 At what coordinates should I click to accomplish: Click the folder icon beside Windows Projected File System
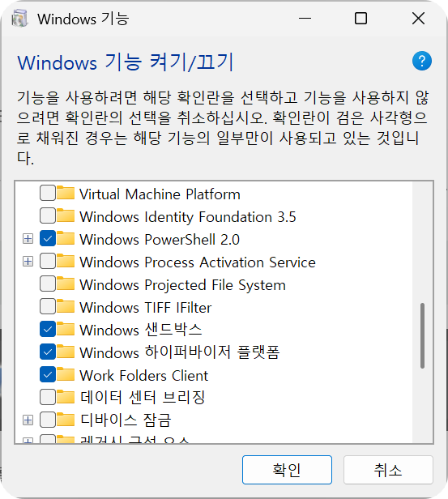pos(66,284)
